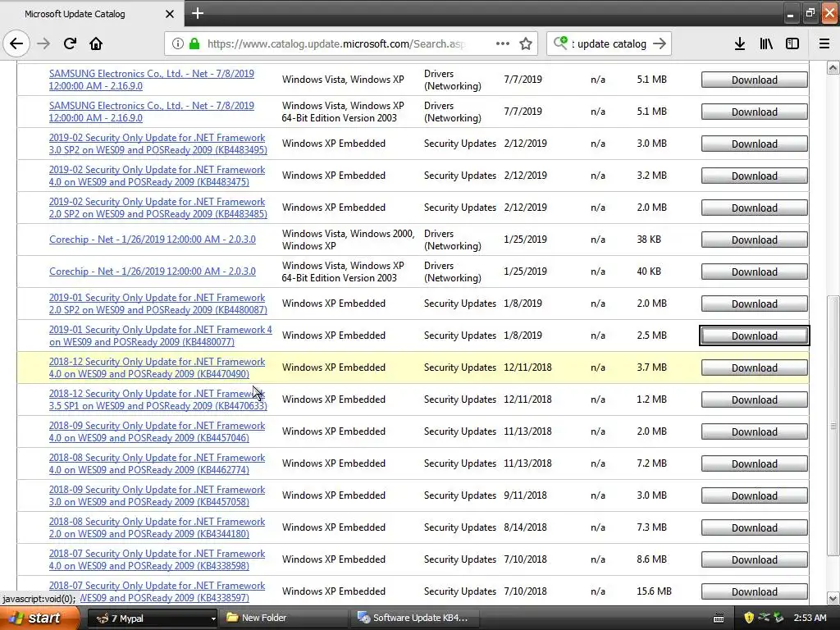840x630 pixels.
Task: Click the on-screen keyboard tray icon
Action: [719, 619]
